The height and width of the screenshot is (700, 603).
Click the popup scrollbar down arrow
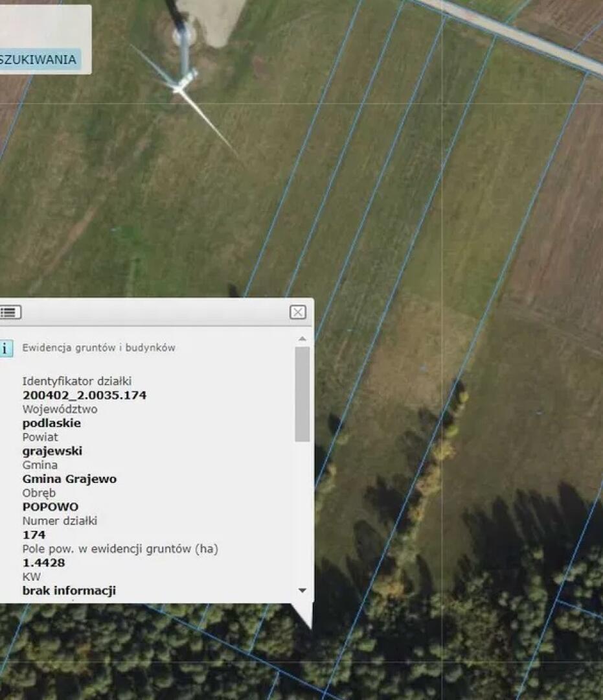(302, 590)
